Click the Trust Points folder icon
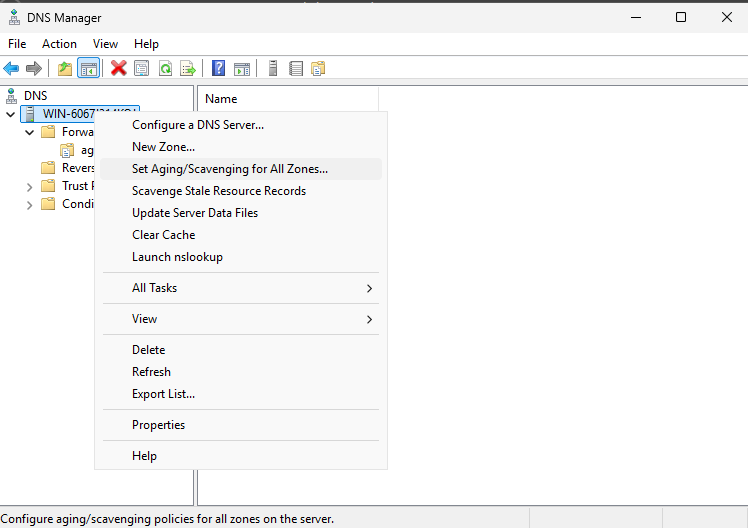This screenshot has height=528, width=748. click(x=48, y=186)
